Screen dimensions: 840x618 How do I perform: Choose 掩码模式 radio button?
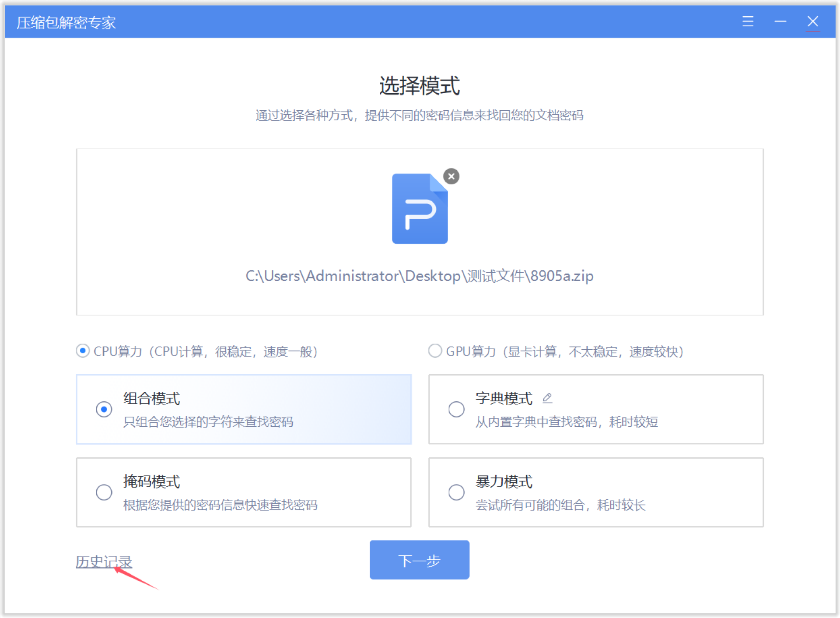pyautogui.click(x=104, y=492)
